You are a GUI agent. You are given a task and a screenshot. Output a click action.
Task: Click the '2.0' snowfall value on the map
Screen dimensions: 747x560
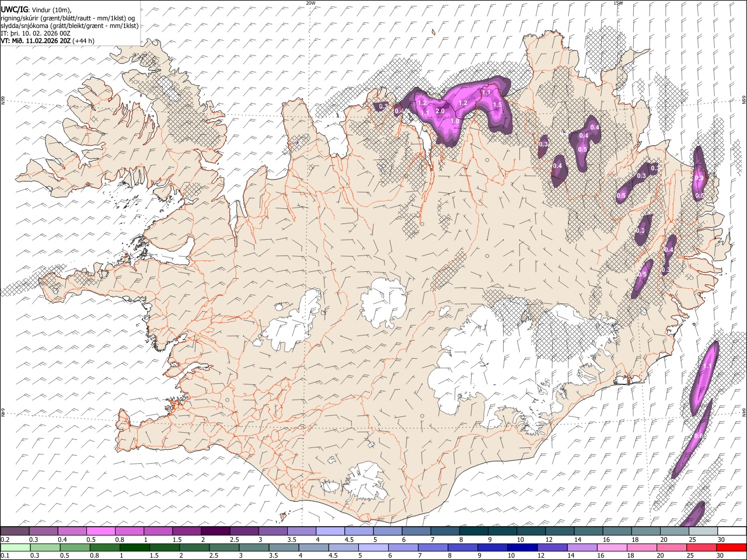pos(440,111)
